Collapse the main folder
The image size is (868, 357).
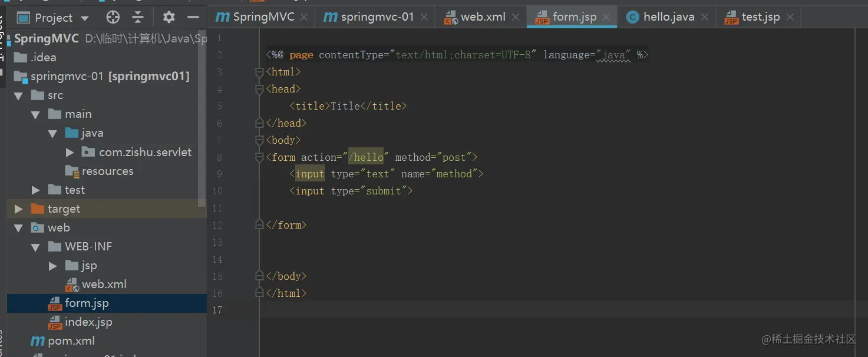(x=35, y=114)
